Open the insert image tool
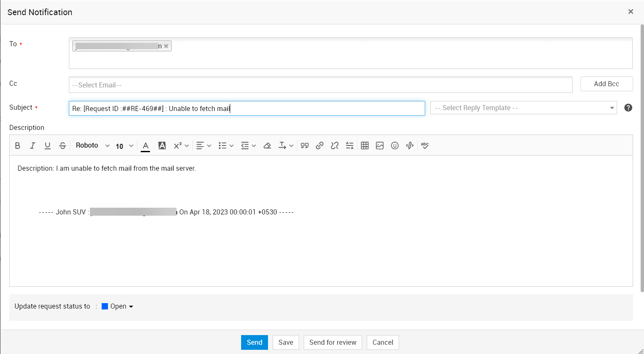This screenshot has height=354, width=644. click(380, 145)
